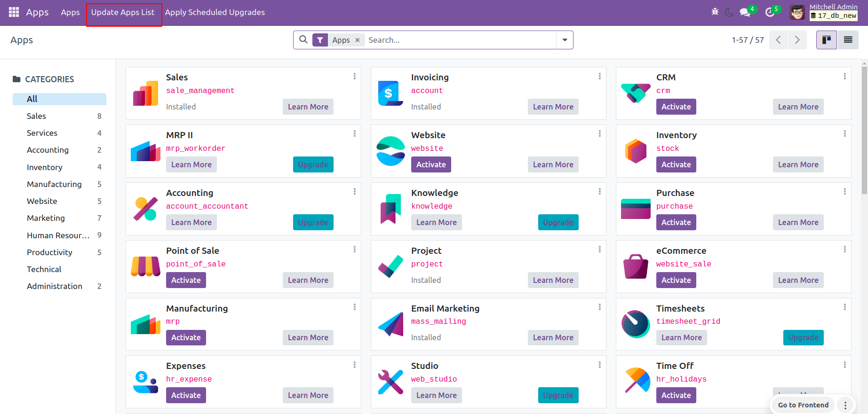Switch to kanban view
The width and height of the screenshot is (868, 414).
[827, 40]
